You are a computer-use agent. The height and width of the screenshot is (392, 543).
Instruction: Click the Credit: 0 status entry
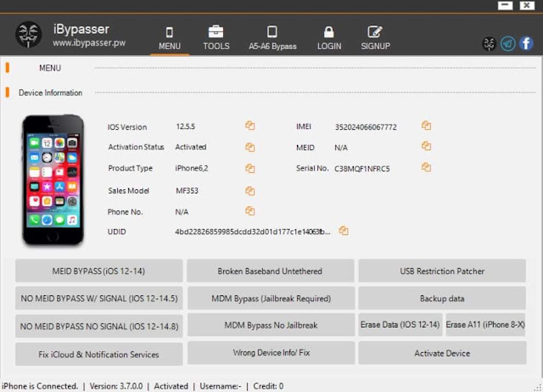(268, 386)
